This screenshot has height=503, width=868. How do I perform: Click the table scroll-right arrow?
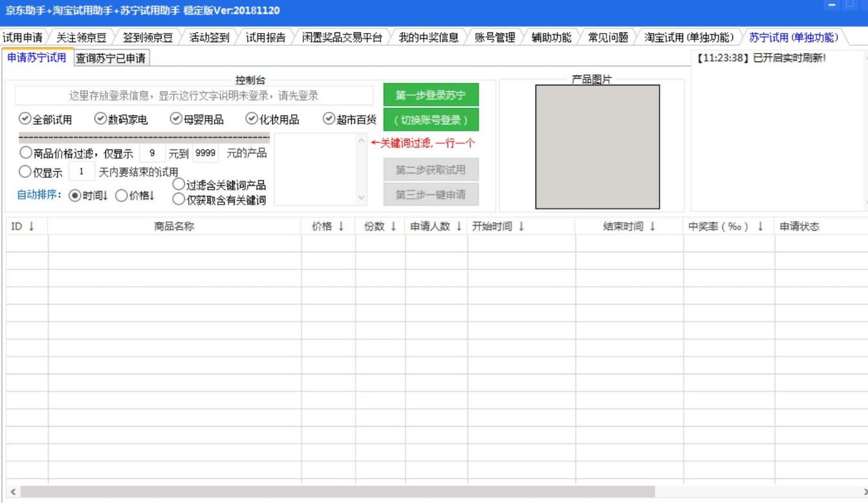tap(864, 492)
